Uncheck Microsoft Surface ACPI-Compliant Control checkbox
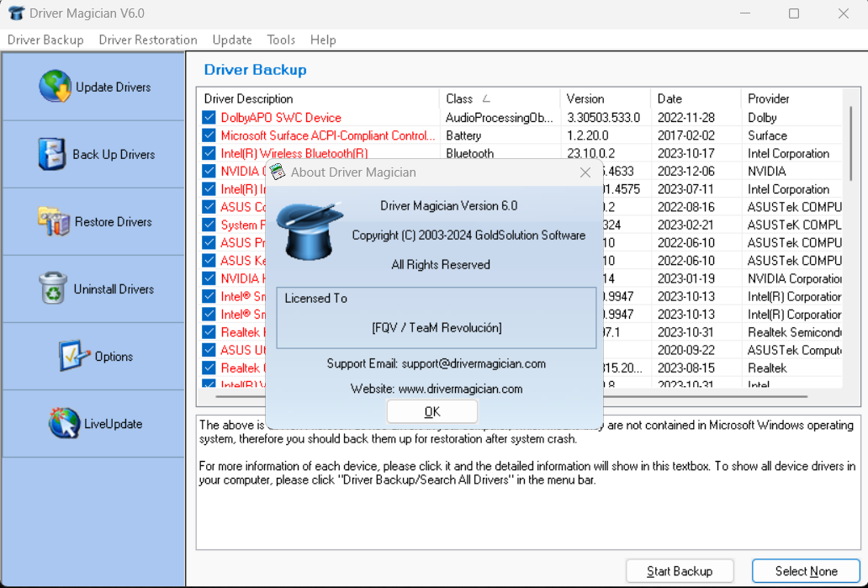This screenshot has height=588, width=868. [x=209, y=135]
